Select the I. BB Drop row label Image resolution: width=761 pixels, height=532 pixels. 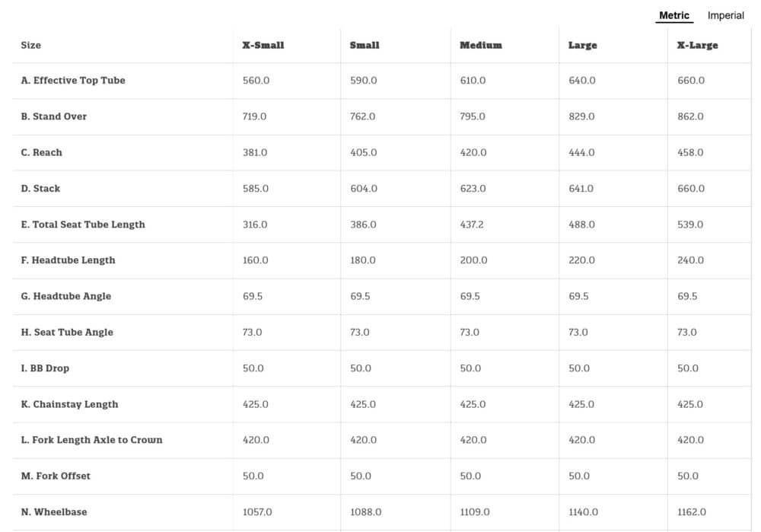tap(45, 368)
